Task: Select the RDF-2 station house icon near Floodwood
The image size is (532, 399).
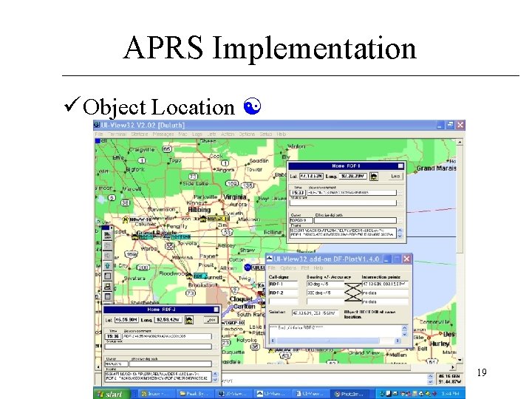Action: pos(189,277)
